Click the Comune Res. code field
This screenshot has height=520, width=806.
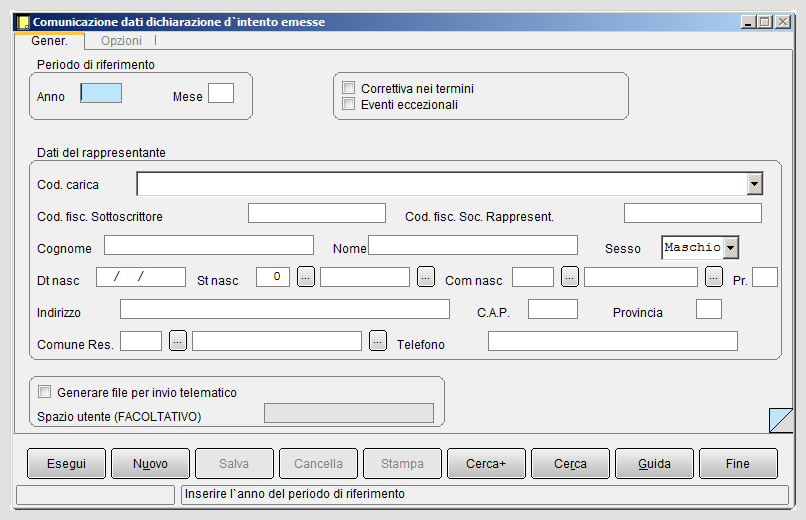[x=141, y=341]
